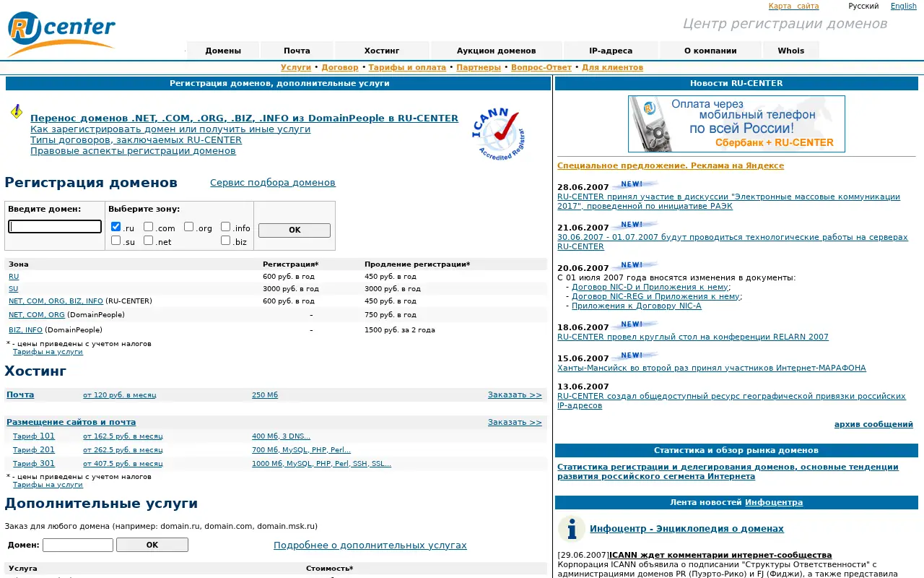Focus the domain name input field

tap(55, 227)
